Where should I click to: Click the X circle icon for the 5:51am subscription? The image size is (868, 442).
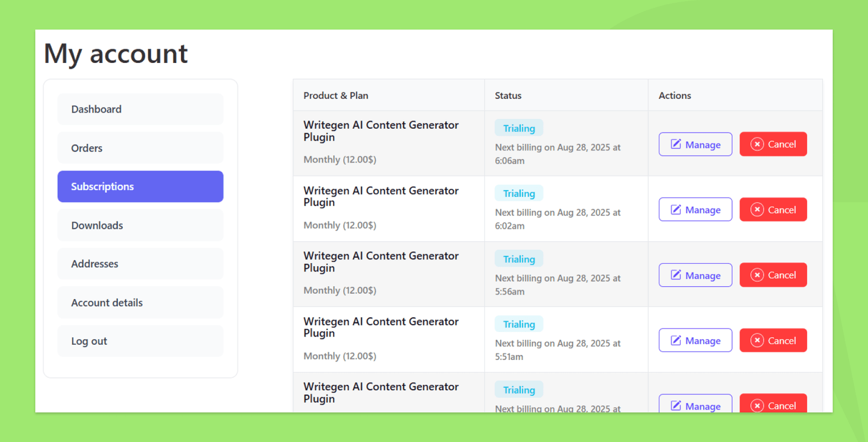tap(757, 340)
